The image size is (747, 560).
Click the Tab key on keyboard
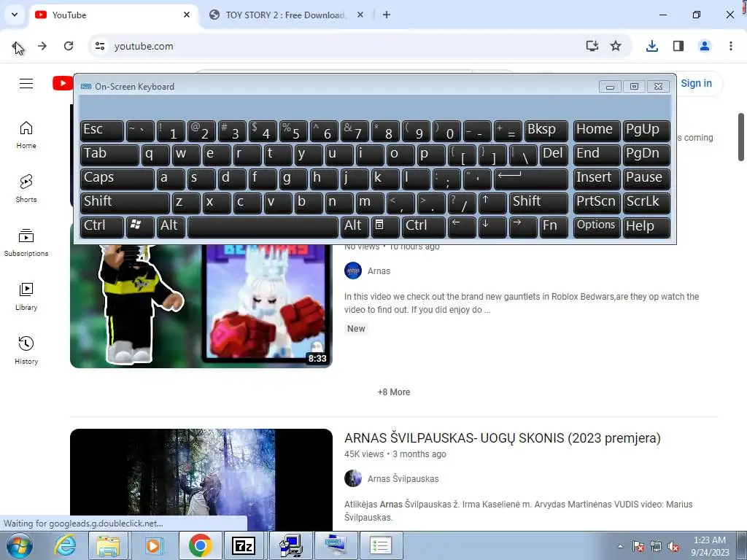(109, 155)
